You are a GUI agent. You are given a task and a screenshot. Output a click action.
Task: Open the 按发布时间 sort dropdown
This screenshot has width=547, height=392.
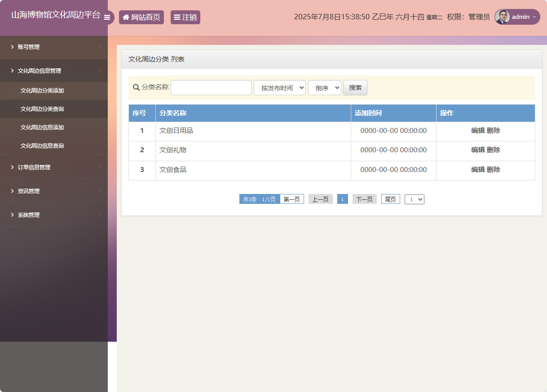click(280, 88)
